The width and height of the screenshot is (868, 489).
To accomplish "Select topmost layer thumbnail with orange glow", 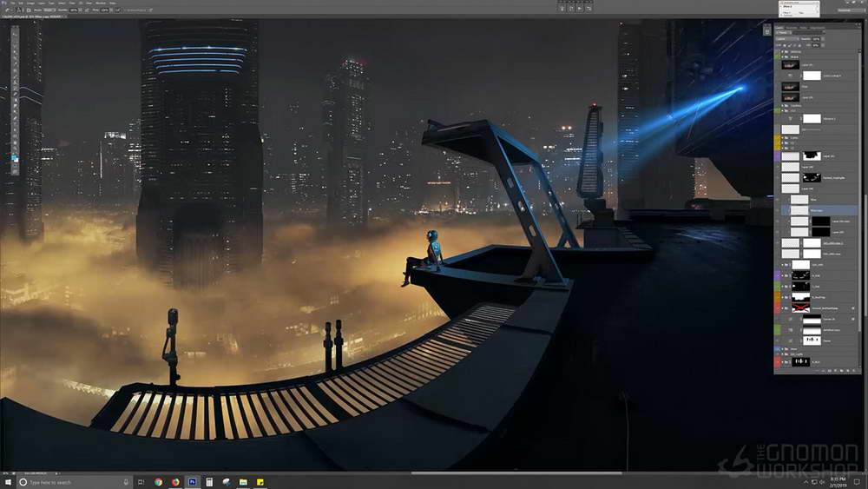I will point(790,65).
